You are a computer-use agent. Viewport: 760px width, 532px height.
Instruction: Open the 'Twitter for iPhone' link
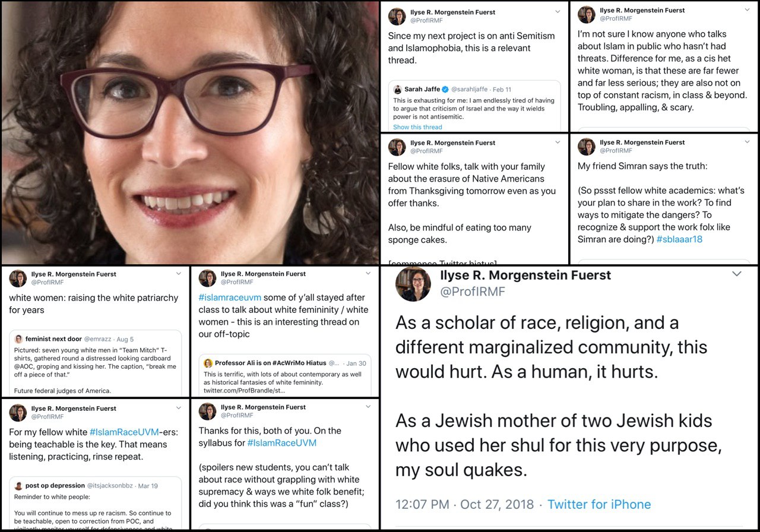point(598,505)
